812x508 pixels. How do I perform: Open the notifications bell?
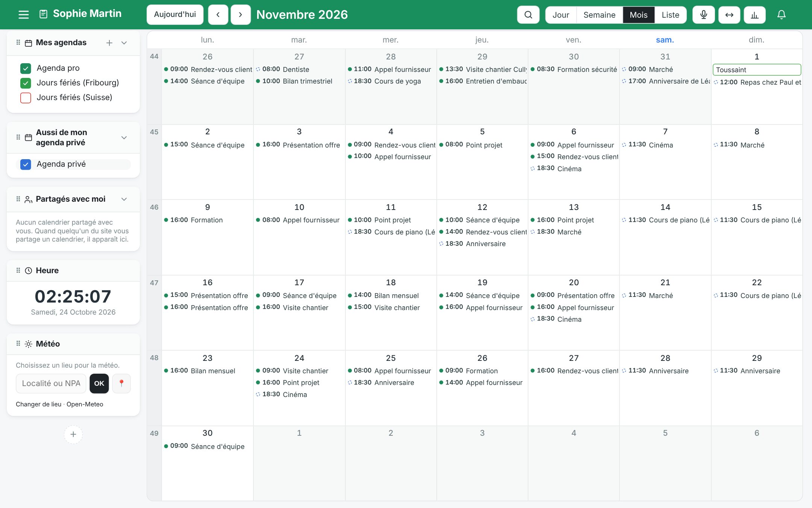782,15
